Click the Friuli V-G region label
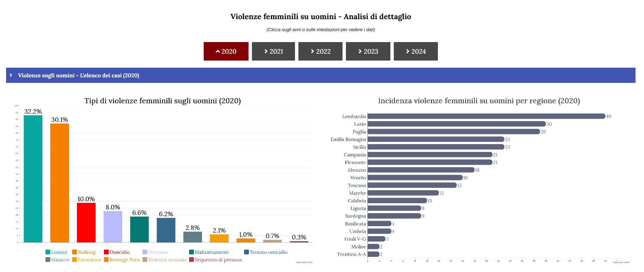644x272 pixels. coord(355,239)
